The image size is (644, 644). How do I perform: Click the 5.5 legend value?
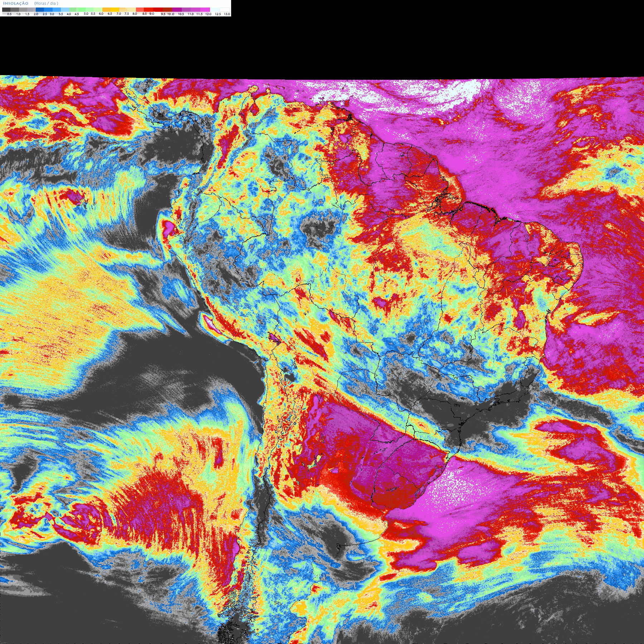tap(93, 14)
